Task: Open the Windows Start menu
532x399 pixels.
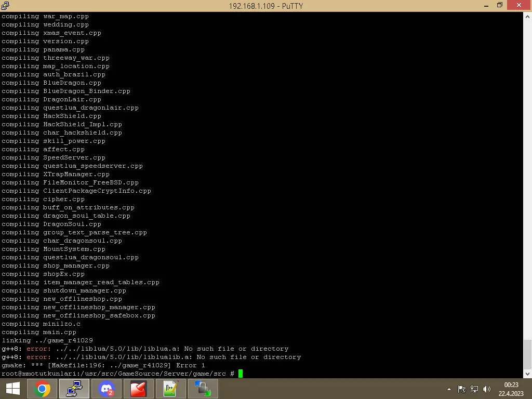Action: [x=13, y=389]
